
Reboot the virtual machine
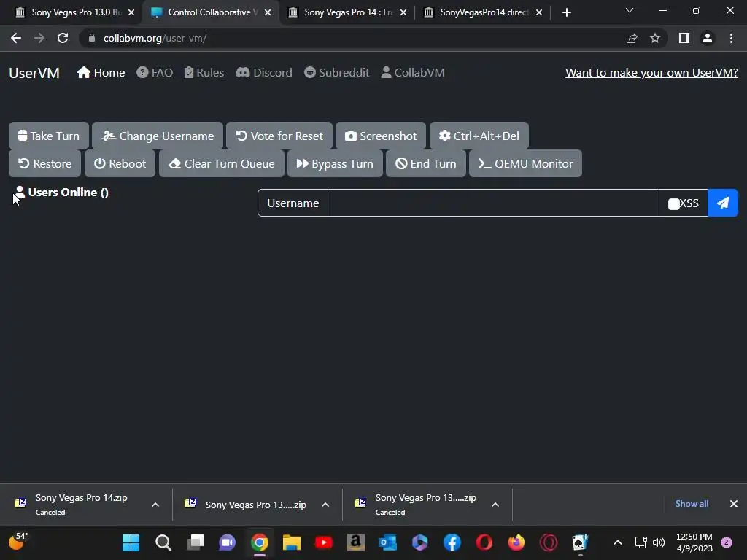coord(120,163)
